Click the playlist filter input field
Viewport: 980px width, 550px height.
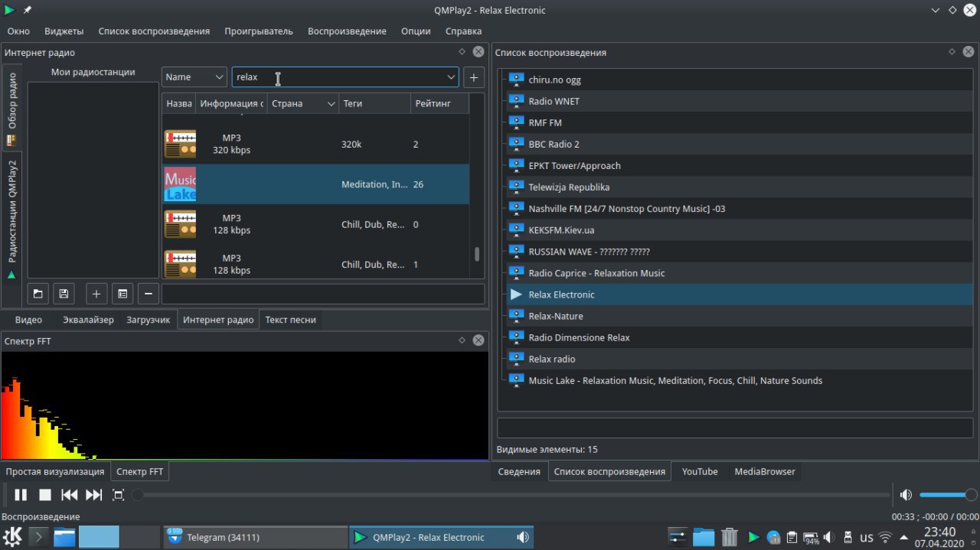tap(735, 428)
